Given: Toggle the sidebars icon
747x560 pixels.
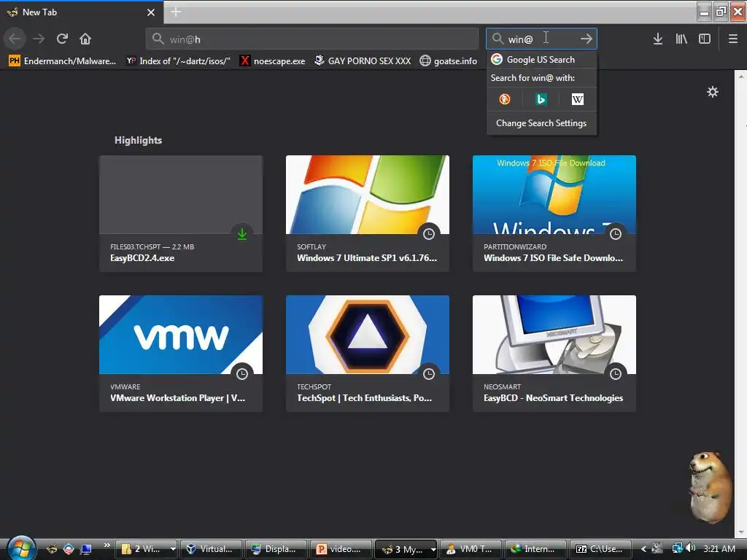Looking at the screenshot, I should 705,39.
